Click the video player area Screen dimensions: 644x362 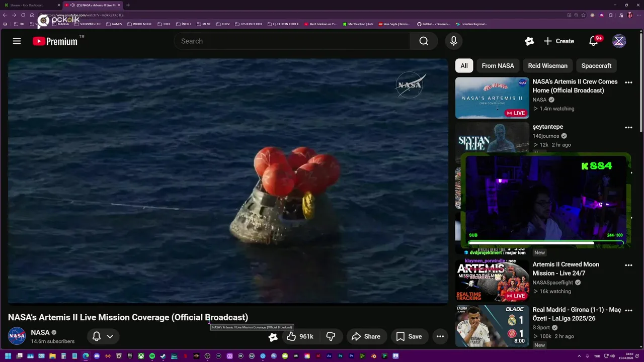click(x=227, y=181)
